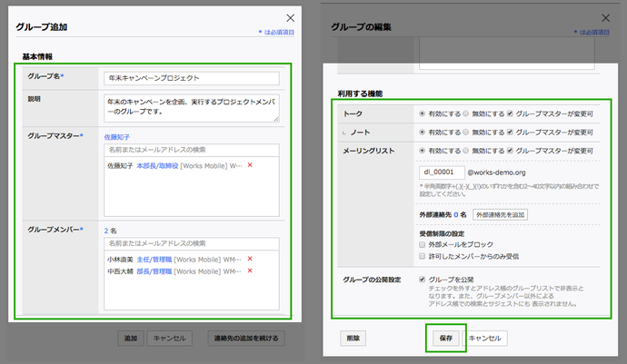Open 主任/管理職 link for 小林直美
Viewport: 627px width, 364px height.
(x=154, y=260)
